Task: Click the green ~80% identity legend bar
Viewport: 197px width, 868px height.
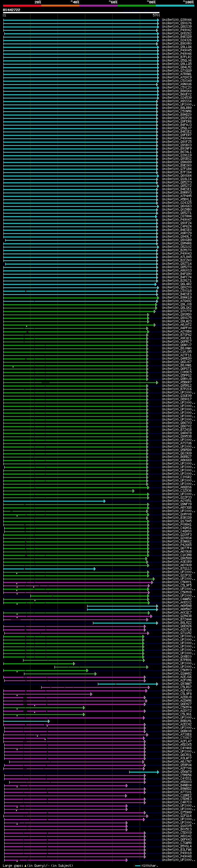Action: tap(136, 6)
